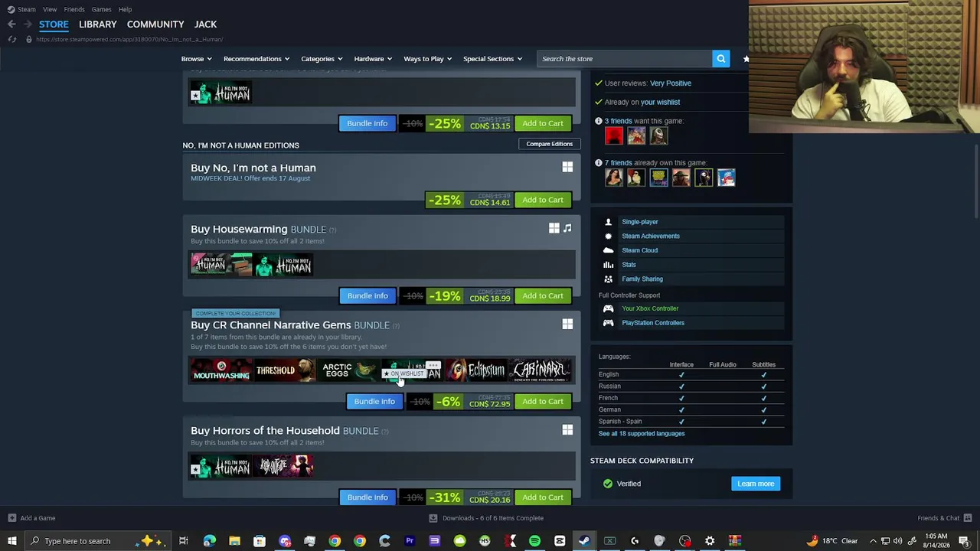980x551 pixels.
Task: Click the search magnifier button in the store
Action: [x=720, y=59]
